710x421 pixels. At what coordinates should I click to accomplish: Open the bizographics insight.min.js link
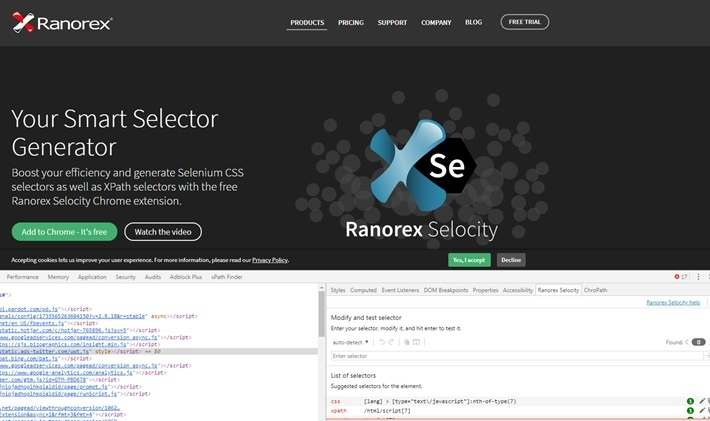pyautogui.click(x=63, y=344)
